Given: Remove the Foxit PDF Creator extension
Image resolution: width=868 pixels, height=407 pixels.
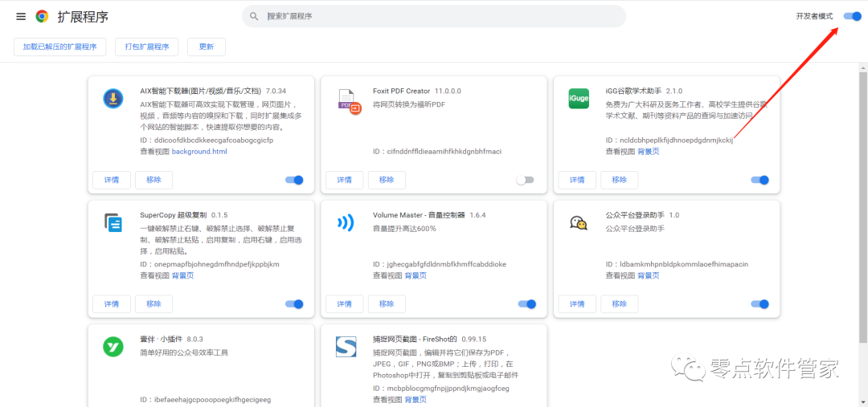Looking at the screenshot, I should coord(387,180).
